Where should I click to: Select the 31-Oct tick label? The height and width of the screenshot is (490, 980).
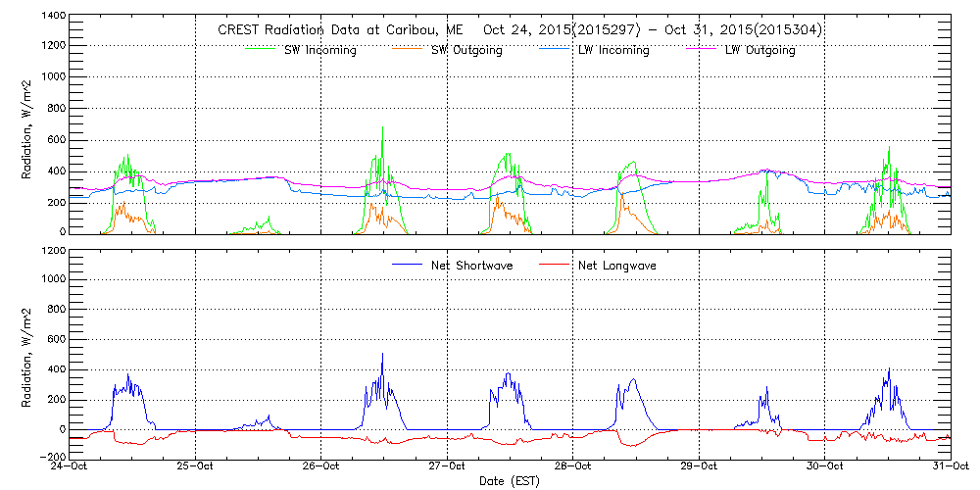(949, 467)
